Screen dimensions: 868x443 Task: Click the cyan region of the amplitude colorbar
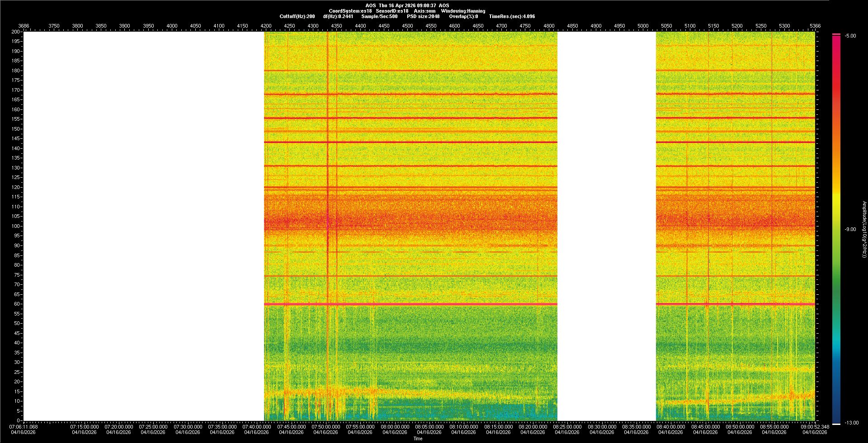click(836, 348)
